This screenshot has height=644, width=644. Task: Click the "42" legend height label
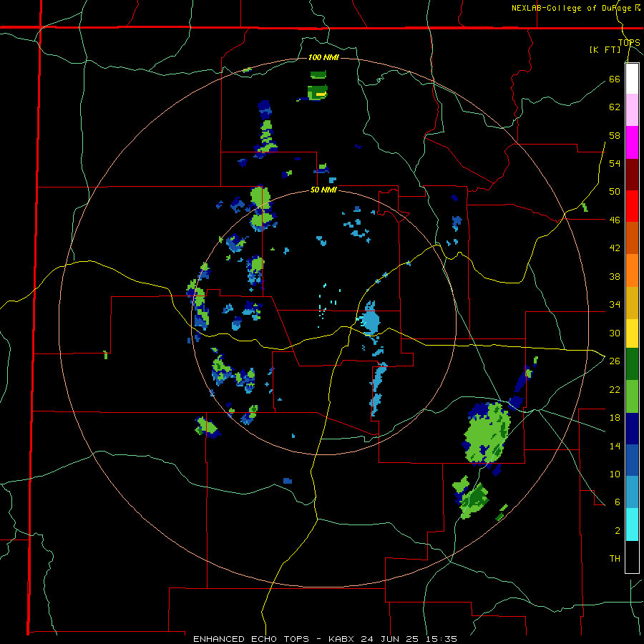615,248
